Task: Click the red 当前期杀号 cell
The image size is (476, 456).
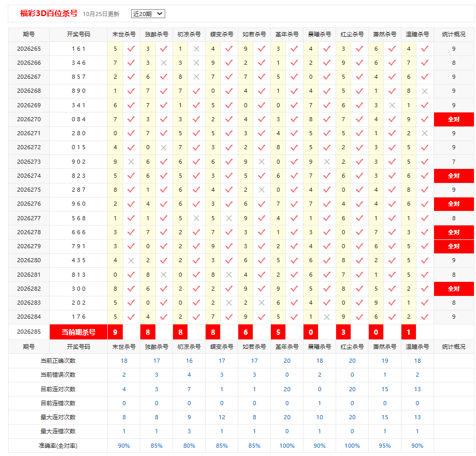Action: 78,332
